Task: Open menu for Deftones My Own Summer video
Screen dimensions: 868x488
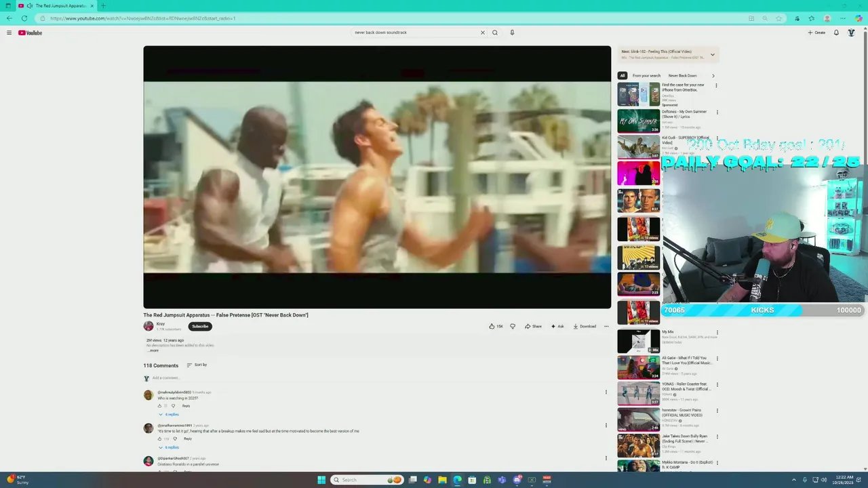Action: [x=717, y=113]
